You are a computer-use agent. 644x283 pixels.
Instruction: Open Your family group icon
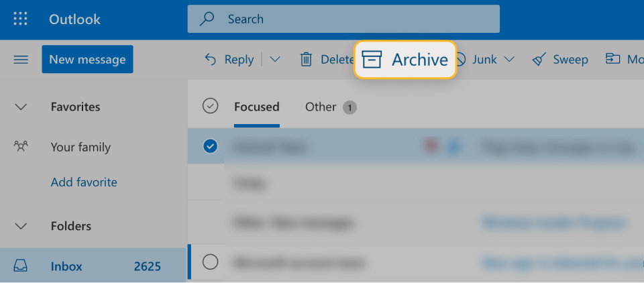coord(21,146)
